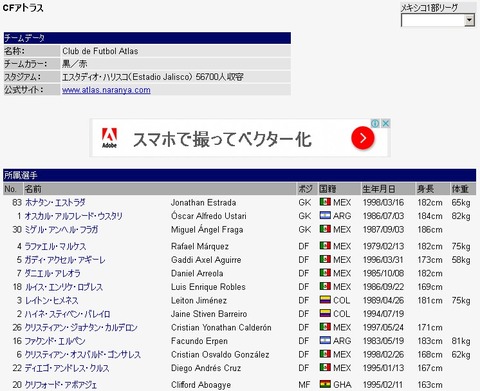The width and height of the screenshot is (480, 391).
Task: Click Mexico flag in Gaddi Axel Aguirre row
Action: pyautogui.click(x=325, y=259)
